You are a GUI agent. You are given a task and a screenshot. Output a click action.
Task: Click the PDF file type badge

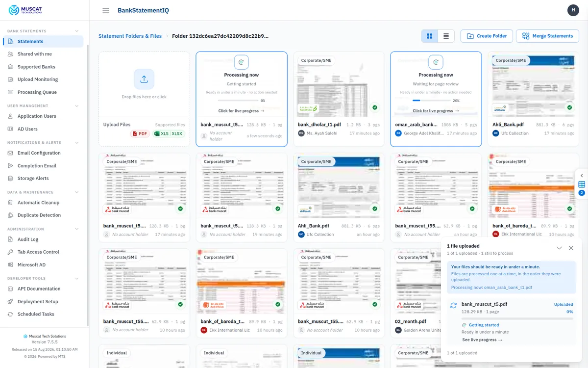[x=140, y=133]
